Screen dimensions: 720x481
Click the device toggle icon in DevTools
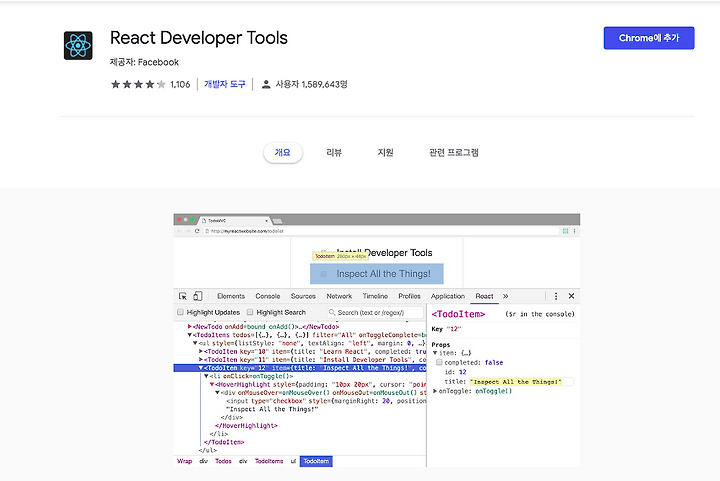click(197, 296)
